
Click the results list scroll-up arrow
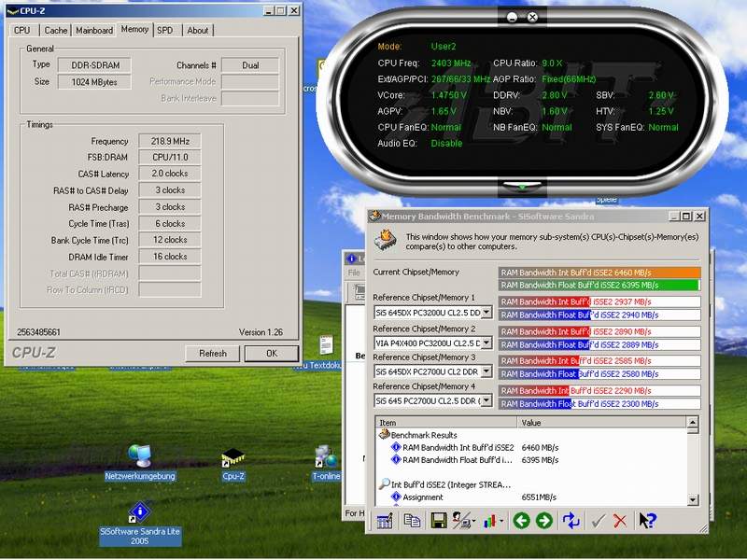(x=693, y=422)
